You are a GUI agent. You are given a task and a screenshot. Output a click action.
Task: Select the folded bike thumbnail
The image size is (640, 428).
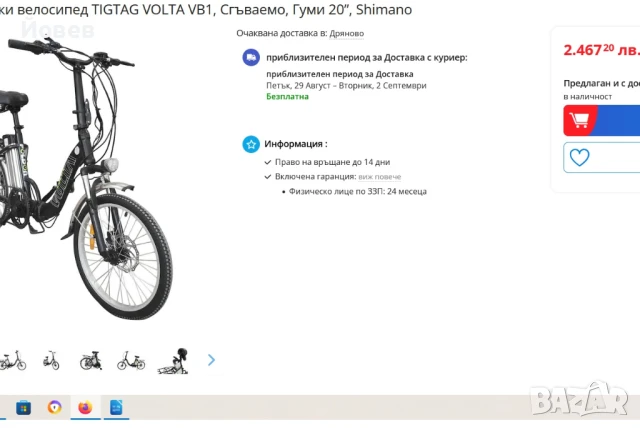[x=91, y=360]
